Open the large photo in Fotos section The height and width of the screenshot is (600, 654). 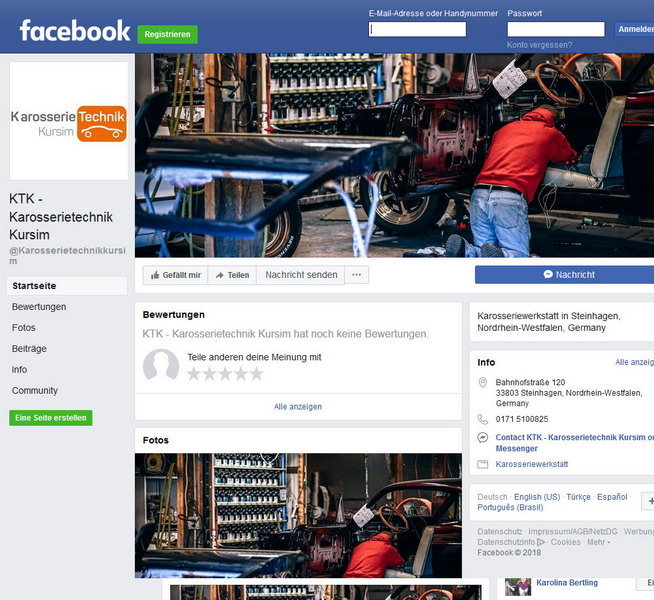pyautogui.click(x=298, y=515)
